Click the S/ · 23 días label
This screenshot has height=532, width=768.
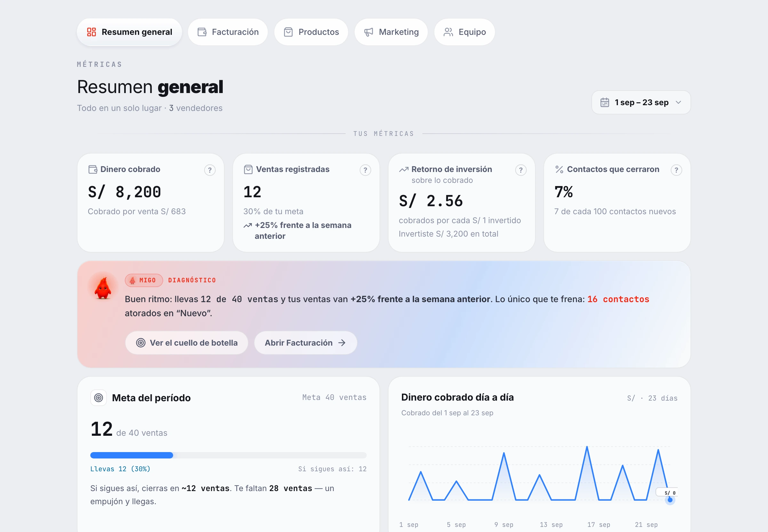652,398
